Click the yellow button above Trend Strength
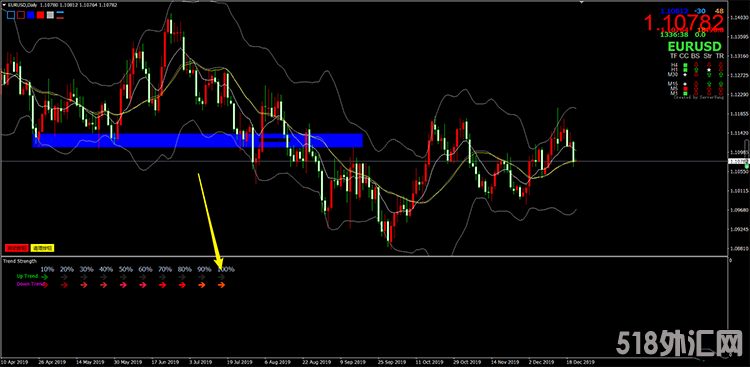 click(x=43, y=248)
